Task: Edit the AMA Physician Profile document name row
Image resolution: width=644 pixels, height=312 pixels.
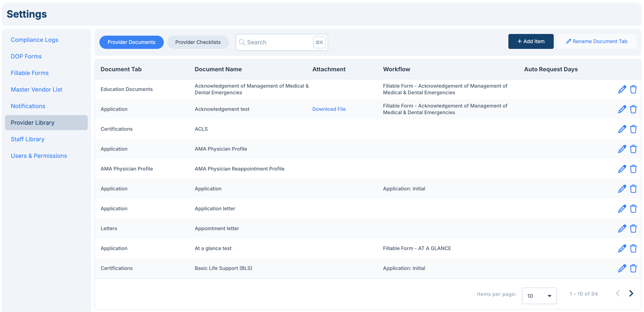Action: click(x=622, y=149)
